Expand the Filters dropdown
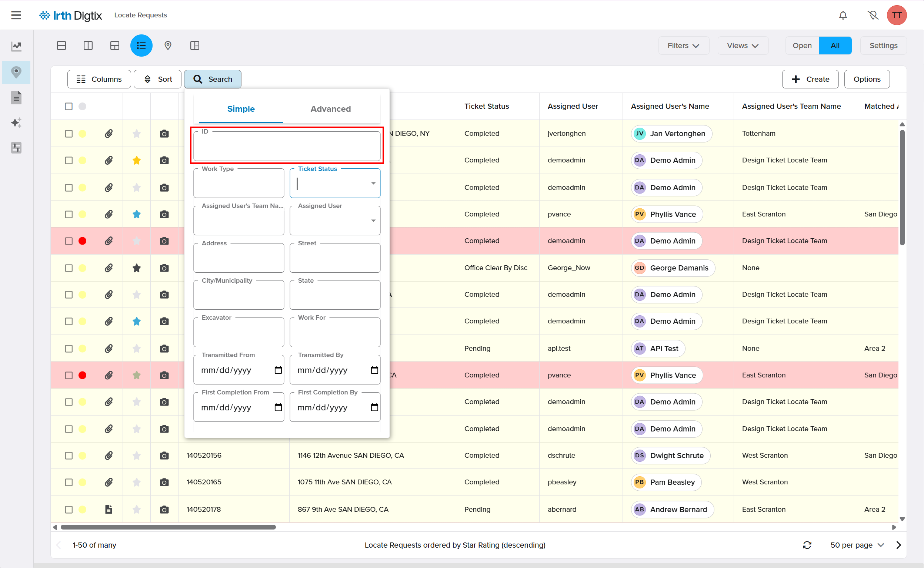 (x=683, y=46)
